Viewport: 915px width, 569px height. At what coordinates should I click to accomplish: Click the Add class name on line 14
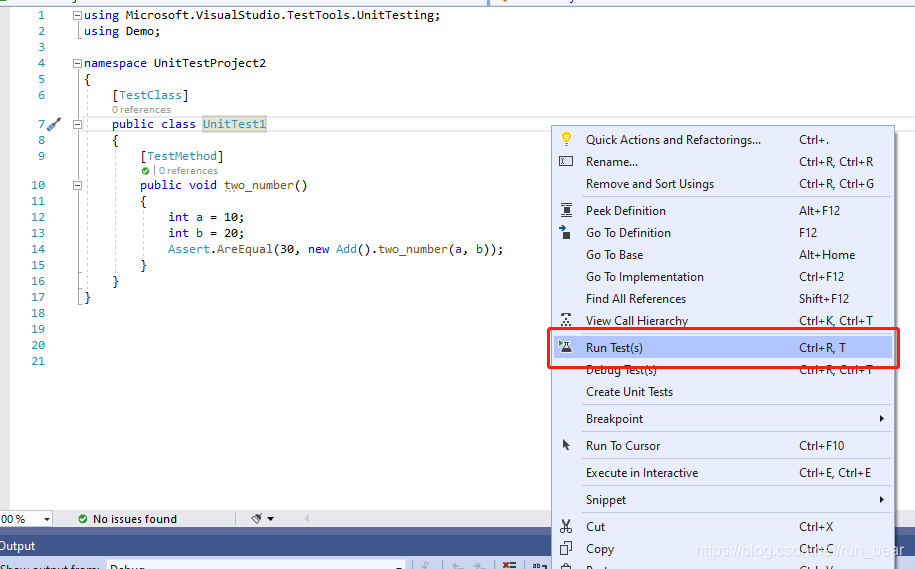click(x=346, y=249)
